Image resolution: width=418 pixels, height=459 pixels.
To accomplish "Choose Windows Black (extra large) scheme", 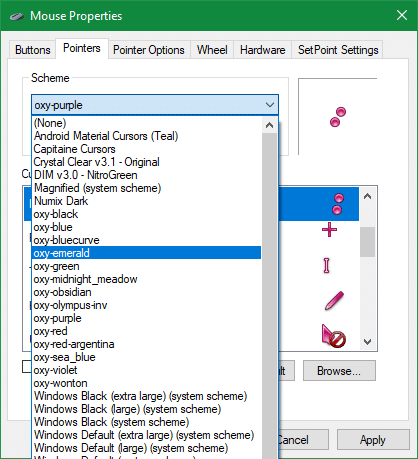I will [x=147, y=396].
